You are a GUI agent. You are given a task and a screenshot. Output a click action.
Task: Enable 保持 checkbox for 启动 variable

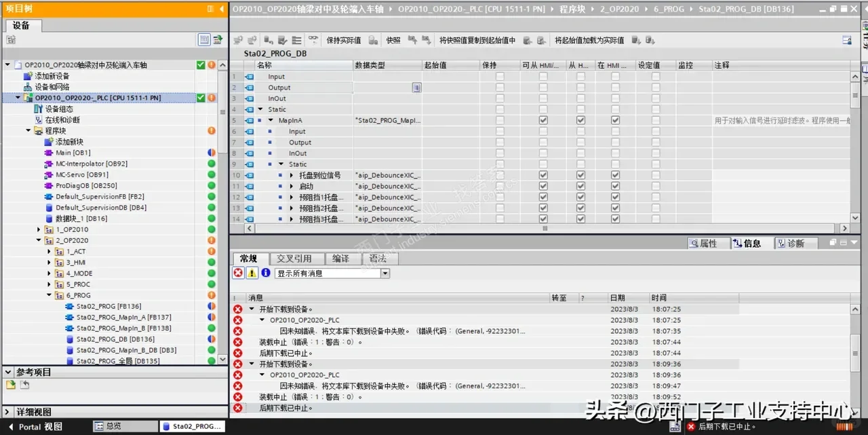pos(500,186)
